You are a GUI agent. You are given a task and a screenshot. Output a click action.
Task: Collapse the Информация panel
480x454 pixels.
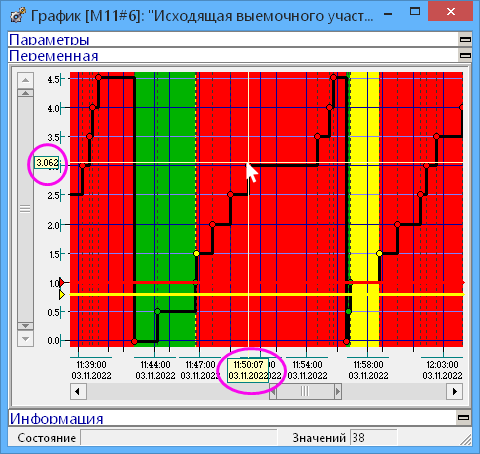coord(464,417)
